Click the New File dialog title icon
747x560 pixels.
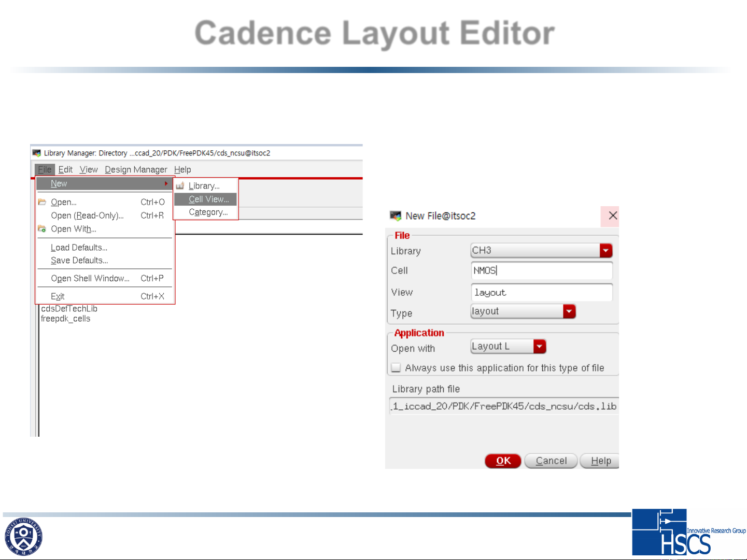tap(396, 216)
